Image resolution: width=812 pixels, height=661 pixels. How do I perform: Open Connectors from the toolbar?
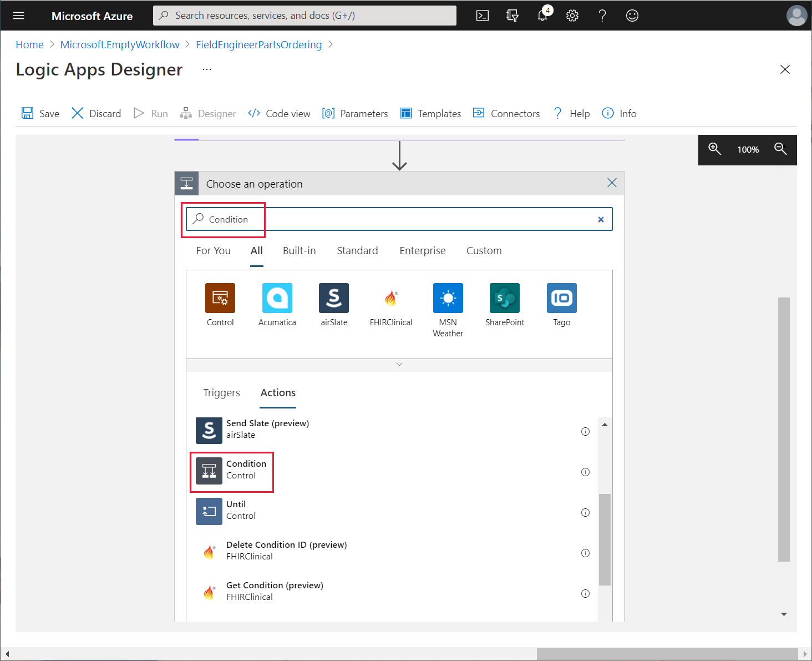(x=506, y=113)
